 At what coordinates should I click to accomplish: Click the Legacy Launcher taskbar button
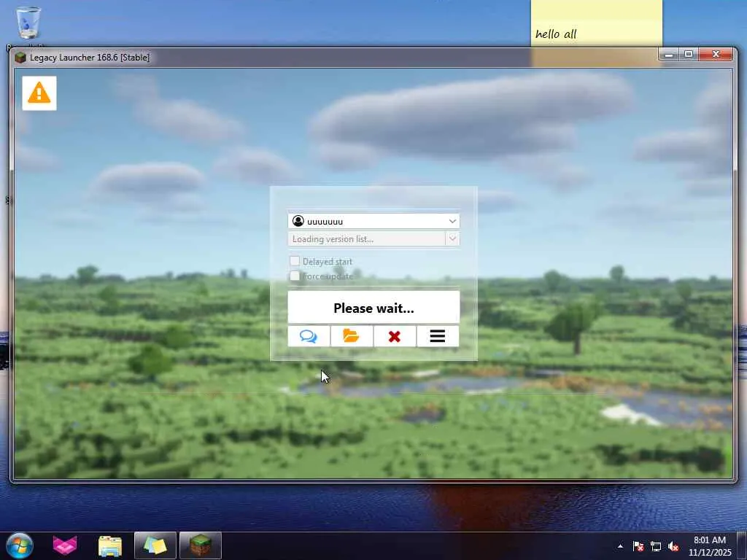[x=201, y=545]
